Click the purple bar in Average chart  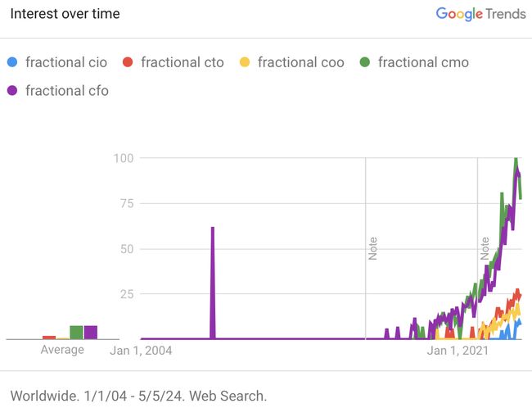[x=91, y=332]
